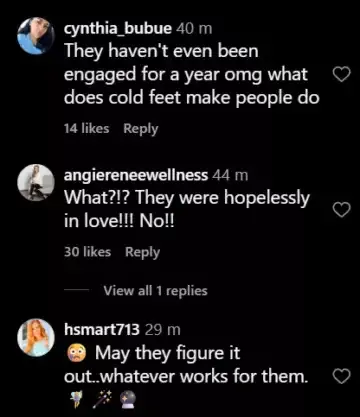Reply to cynthia_bubue's comment
Screen dimensions: 360x417
[x=141, y=129]
